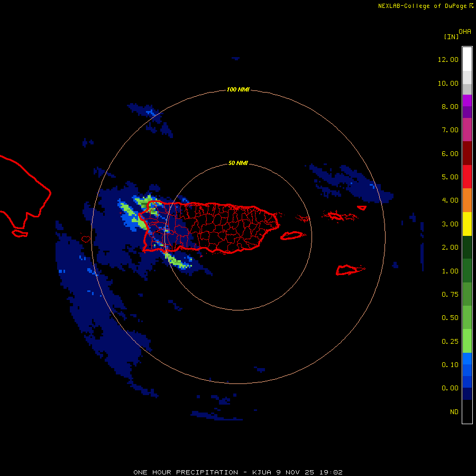The width and height of the screenshot is (476, 476).
Task: Pick the light blue swatch above 0.10
Action: click(x=467, y=359)
